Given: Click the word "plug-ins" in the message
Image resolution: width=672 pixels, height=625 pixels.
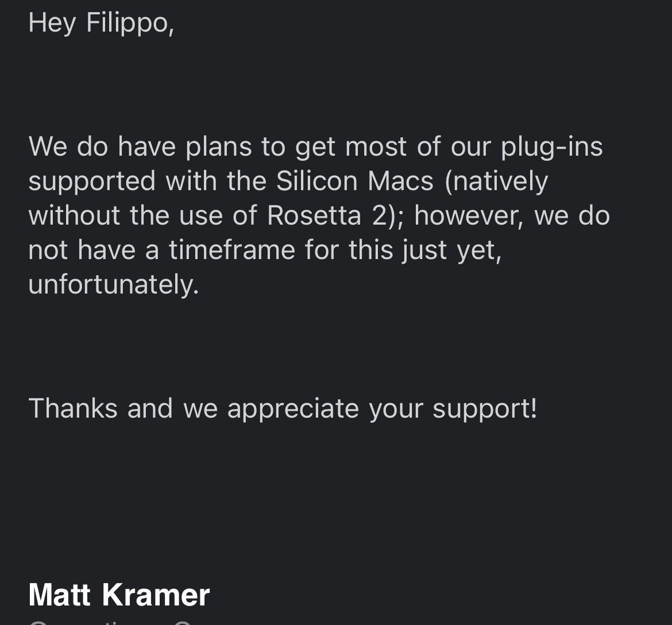Looking at the screenshot, I should 551,148.
